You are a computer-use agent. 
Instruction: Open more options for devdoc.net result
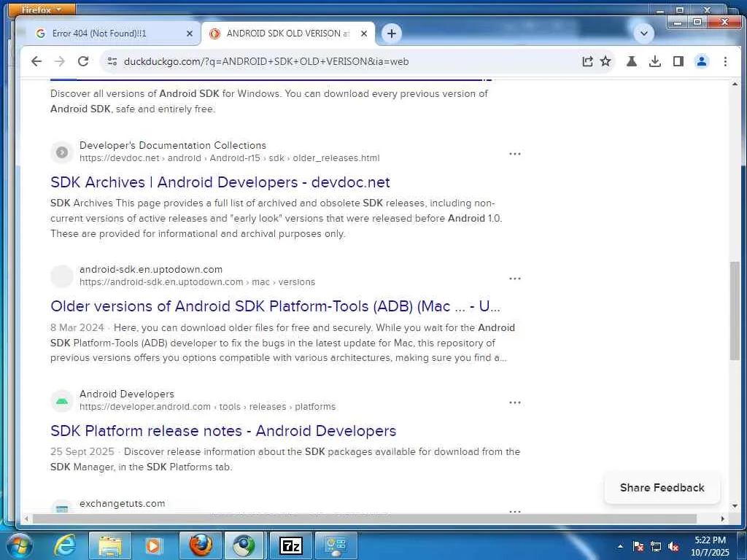(515, 154)
